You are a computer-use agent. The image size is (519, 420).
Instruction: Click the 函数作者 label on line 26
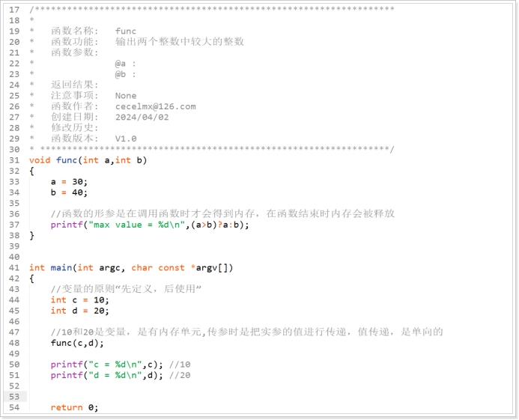click(x=74, y=106)
